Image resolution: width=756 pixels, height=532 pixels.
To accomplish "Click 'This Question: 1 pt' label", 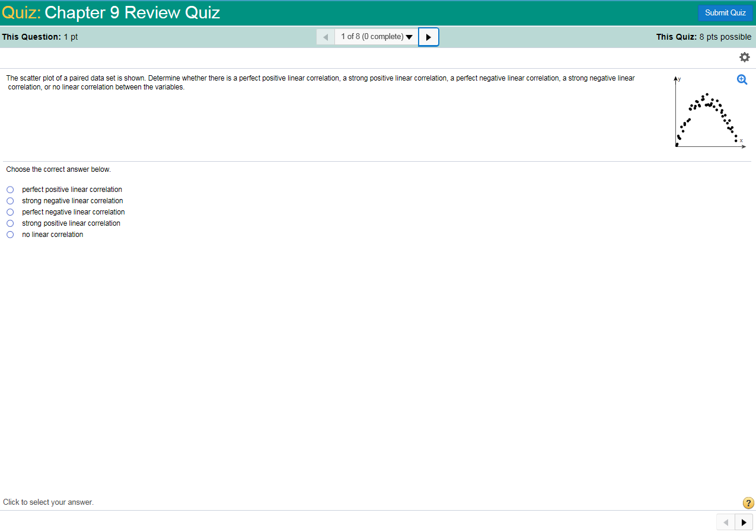I will (x=40, y=37).
